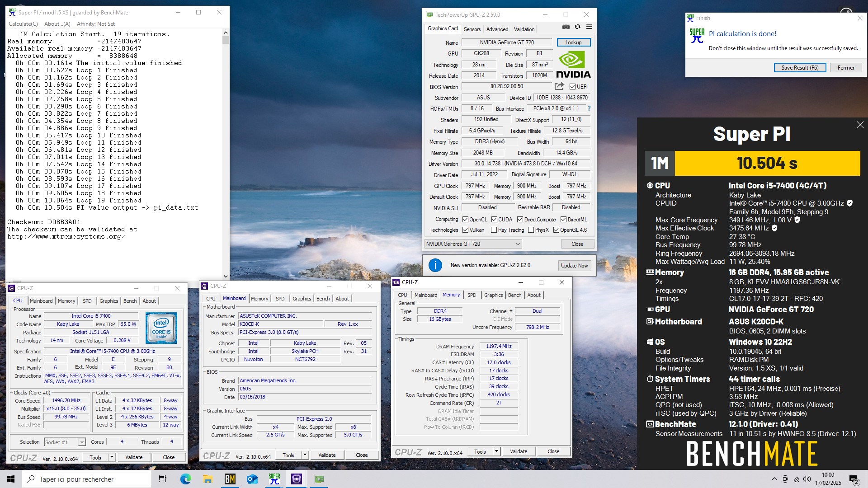The width and height of the screenshot is (868, 488).
Task: Click GPU-Z taskbar icon
Action: click(x=319, y=479)
